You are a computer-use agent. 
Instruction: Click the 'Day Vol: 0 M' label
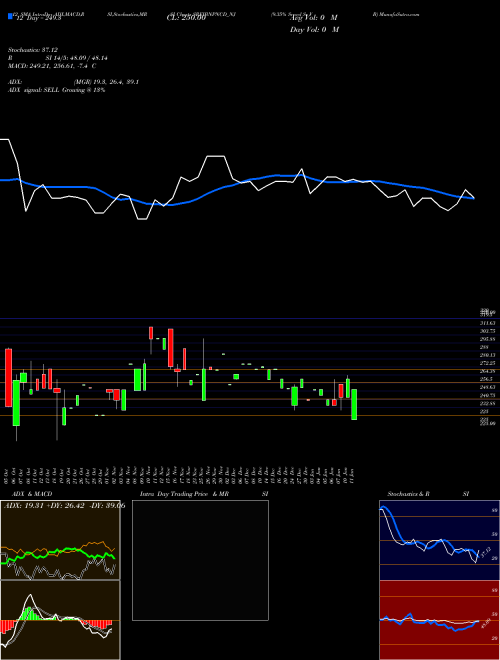click(x=314, y=30)
